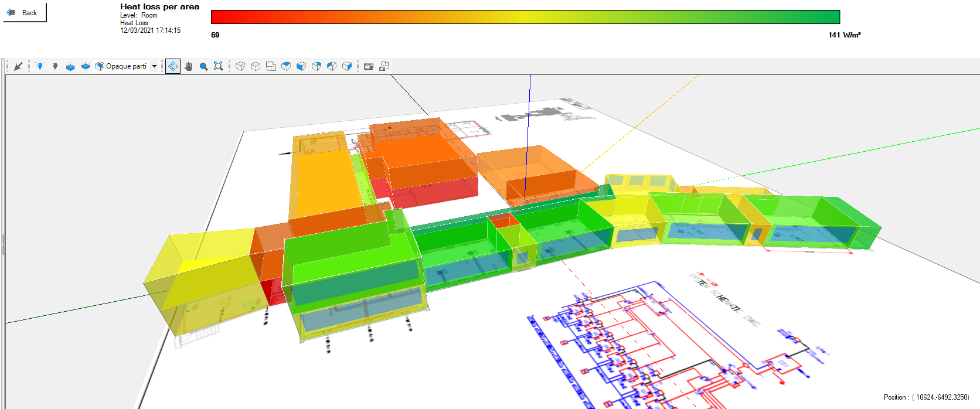
Task: Toggle the lit light bulb option
Action: point(40,66)
